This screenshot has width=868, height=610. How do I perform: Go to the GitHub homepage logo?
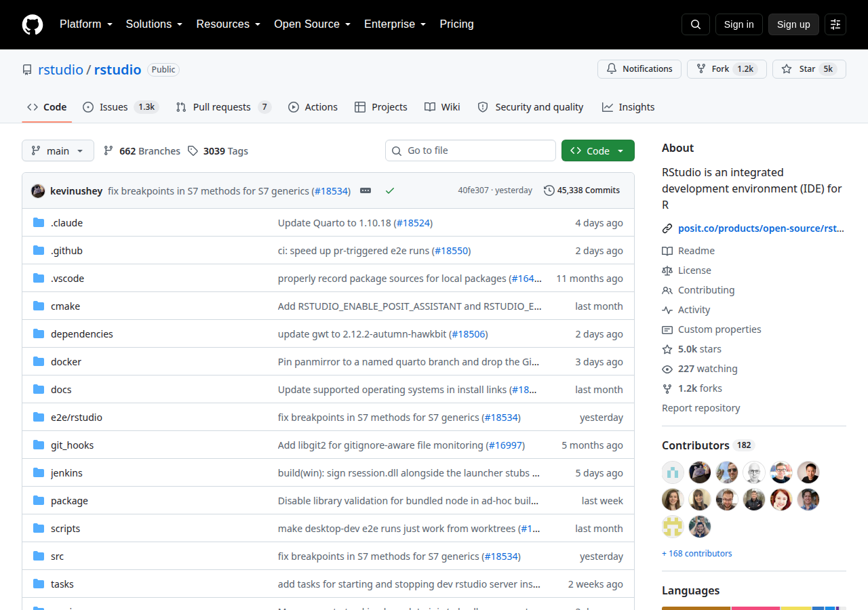(33, 24)
